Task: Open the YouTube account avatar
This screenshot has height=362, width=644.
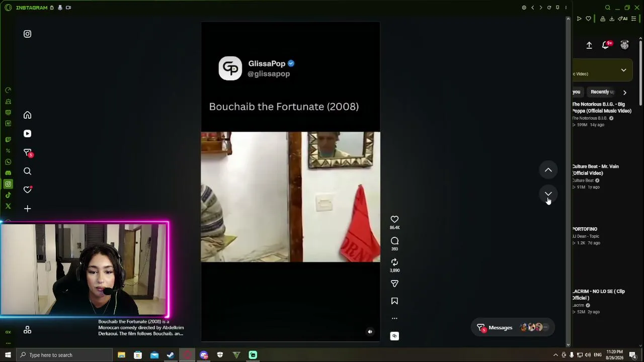Action: pos(624,45)
